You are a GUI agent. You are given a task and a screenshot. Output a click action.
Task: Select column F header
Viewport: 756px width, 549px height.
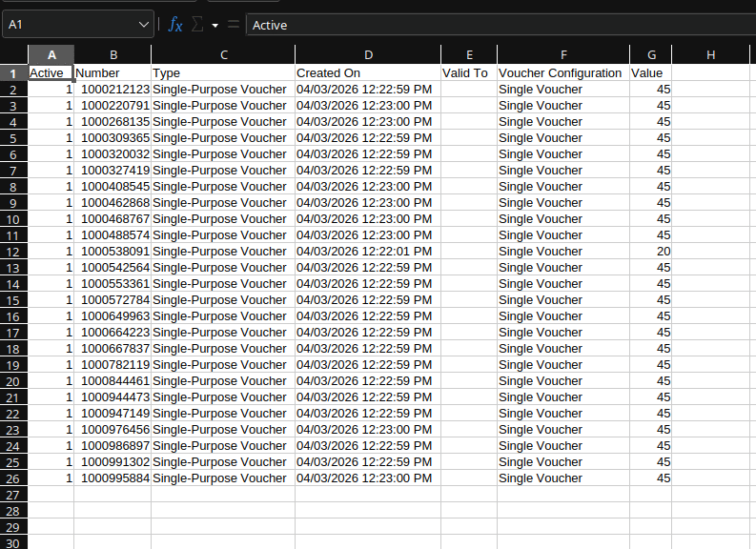(563, 55)
